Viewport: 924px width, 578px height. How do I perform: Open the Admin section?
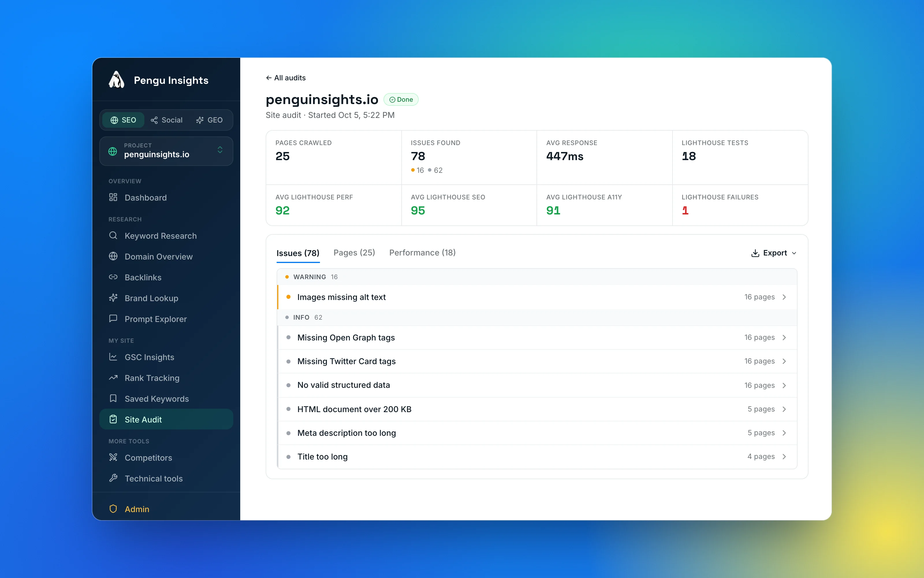166,509
